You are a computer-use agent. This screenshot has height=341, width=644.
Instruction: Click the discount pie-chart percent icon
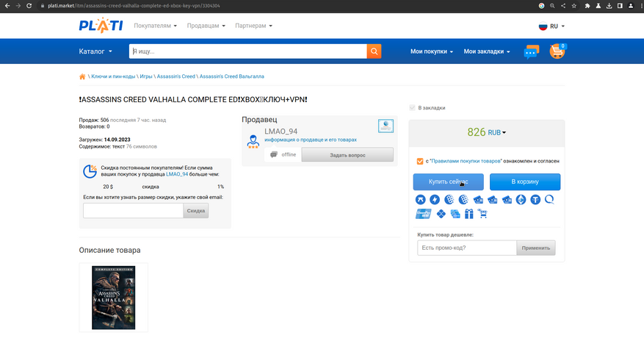pos(90,171)
